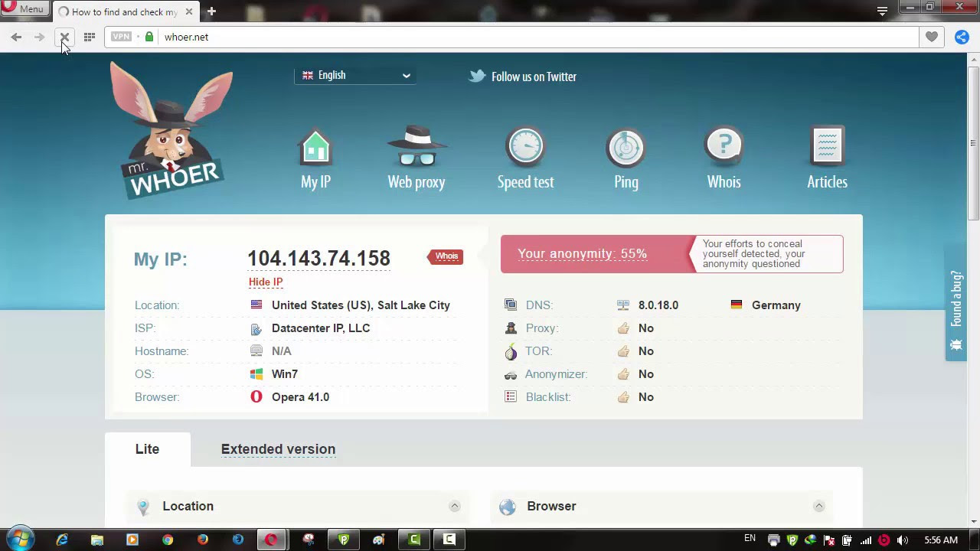Launch Google Chrome from taskbar
The width and height of the screenshot is (980, 551).
pyautogui.click(x=168, y=540)
